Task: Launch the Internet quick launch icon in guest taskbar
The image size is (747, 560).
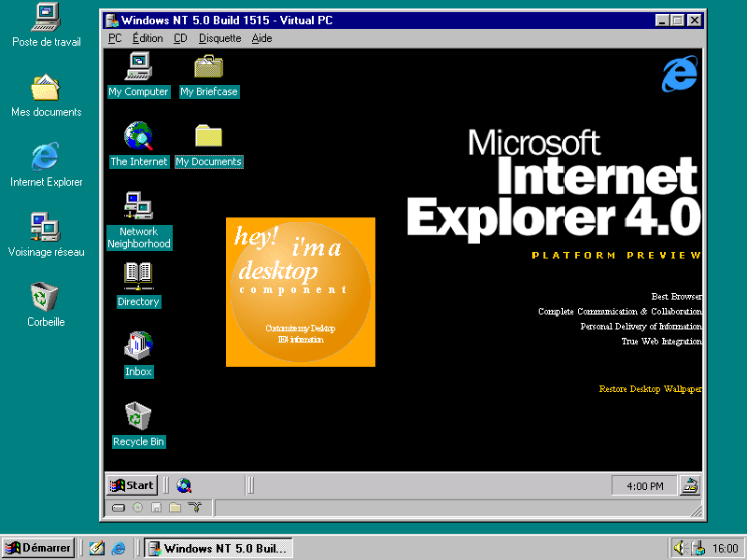Action: click(x=184, y=485)
